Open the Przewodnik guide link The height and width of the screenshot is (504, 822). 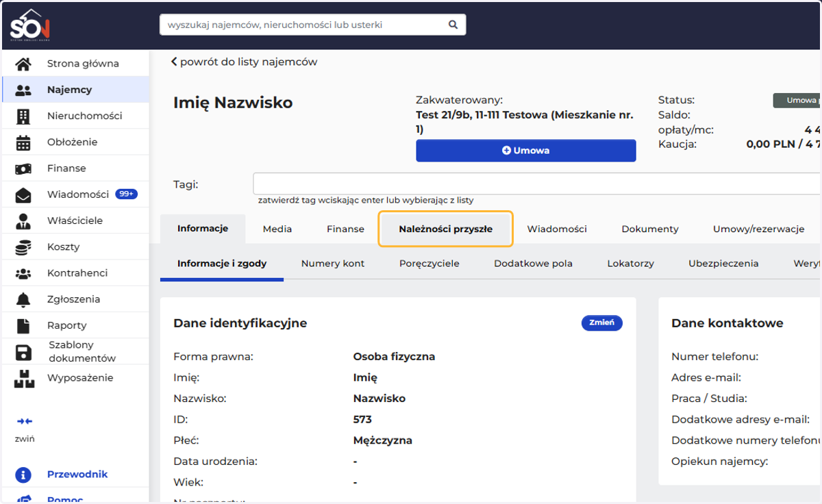click(77, 475)
